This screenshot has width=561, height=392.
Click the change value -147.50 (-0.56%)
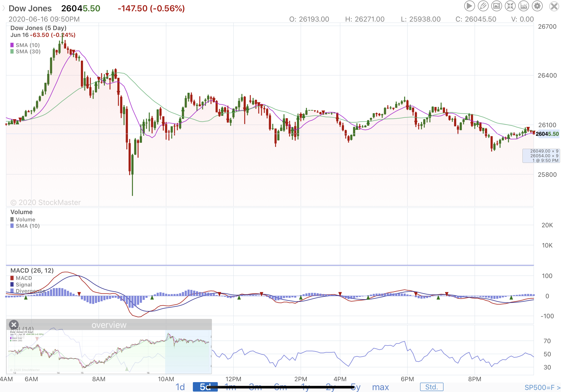[151, 8]
